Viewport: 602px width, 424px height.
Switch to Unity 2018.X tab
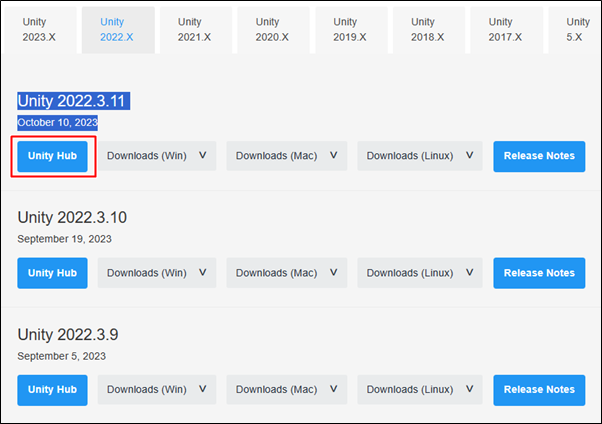[x=429, y=30]
